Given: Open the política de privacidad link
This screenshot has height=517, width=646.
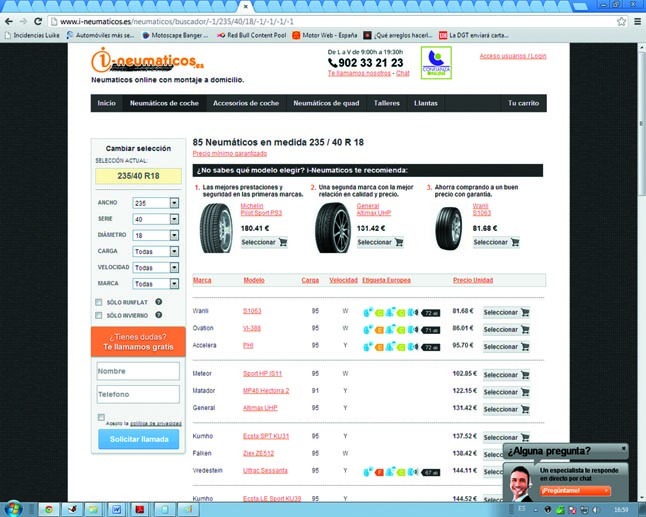Looking at the screenshot, I should [x=156, y=423].
